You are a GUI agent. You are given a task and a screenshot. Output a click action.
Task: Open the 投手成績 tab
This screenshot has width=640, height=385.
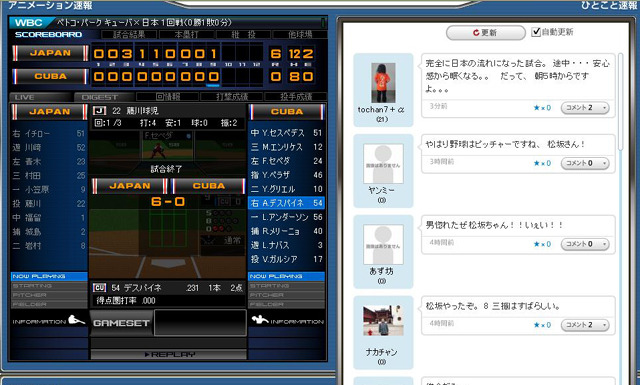pyautogui.click(x=296, y=97)
